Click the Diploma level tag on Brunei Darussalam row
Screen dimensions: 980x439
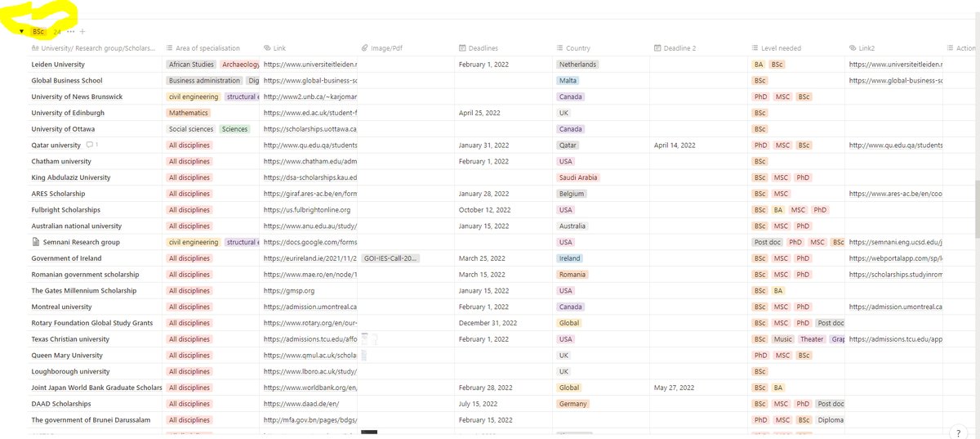[x=831, y=420]
